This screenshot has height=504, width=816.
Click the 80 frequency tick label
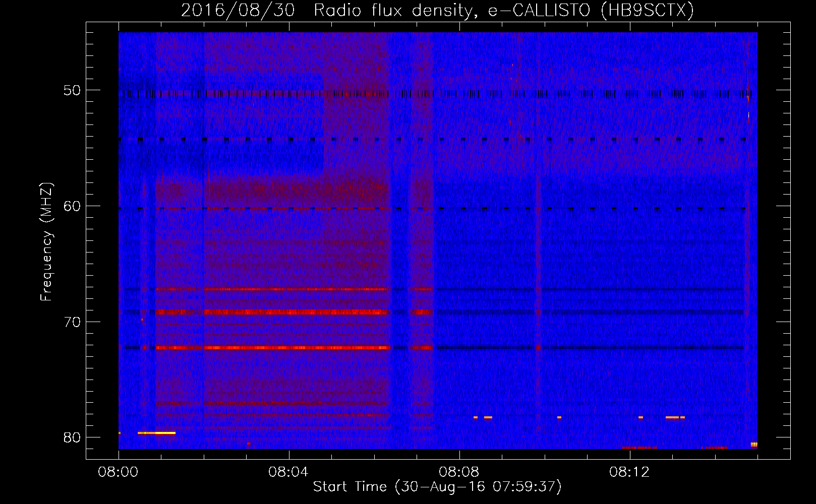pyautogui.click(x=72, y=437)
